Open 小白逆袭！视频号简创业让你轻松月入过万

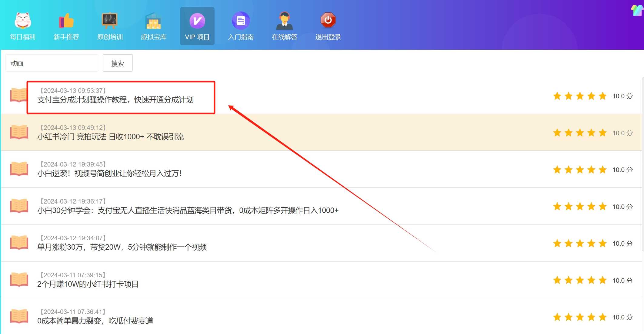[x=109, y=174]
